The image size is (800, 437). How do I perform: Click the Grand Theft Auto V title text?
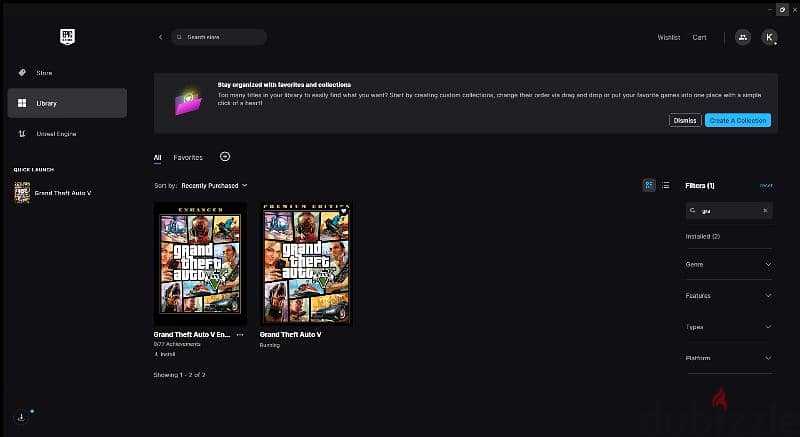tap(290, 335)
